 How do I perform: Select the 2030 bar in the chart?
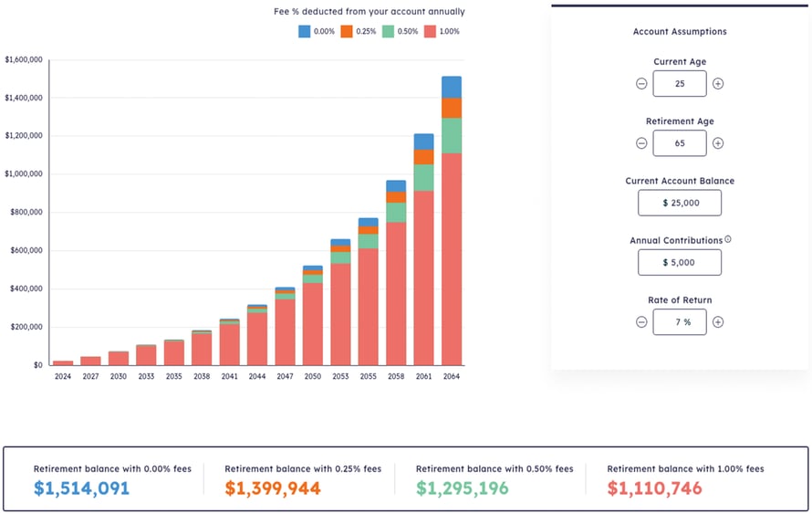[119, 358]
